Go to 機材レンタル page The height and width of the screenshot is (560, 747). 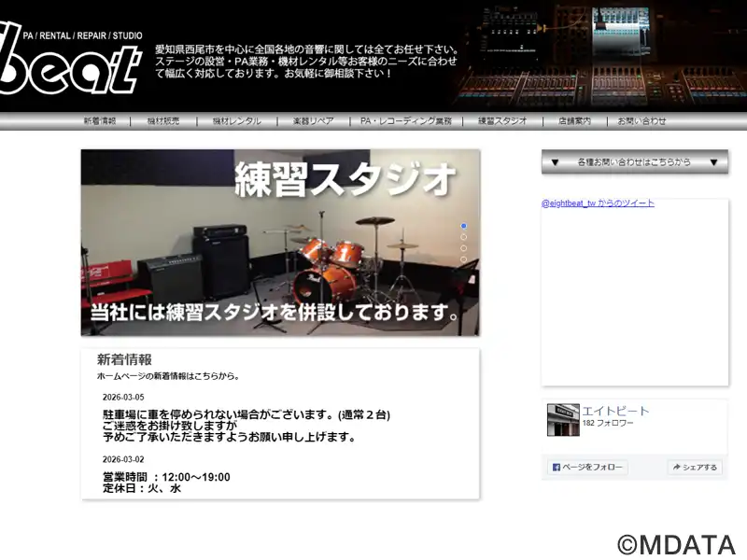tap(237, 121)
